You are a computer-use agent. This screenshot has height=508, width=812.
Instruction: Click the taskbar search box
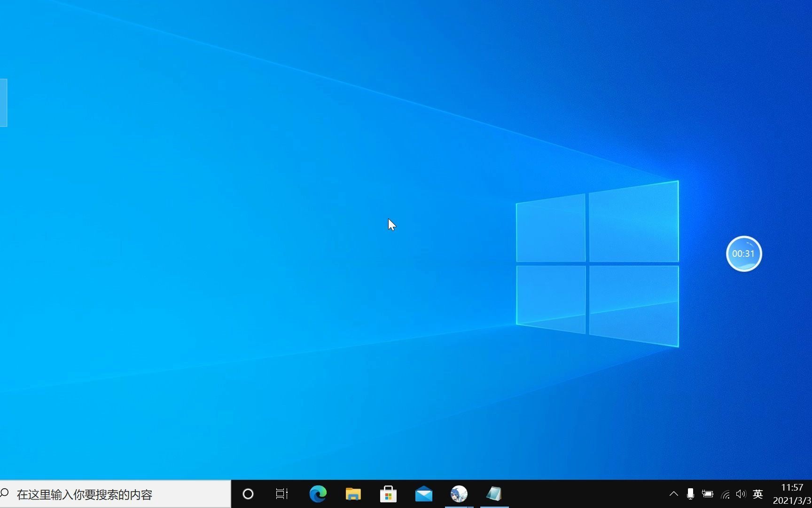(116, 494)
